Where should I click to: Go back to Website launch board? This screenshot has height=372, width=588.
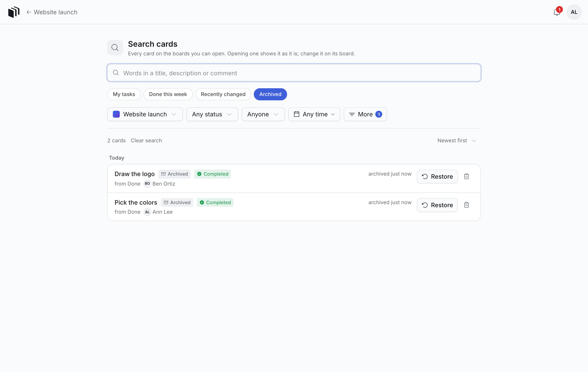[x=52, y=12]
